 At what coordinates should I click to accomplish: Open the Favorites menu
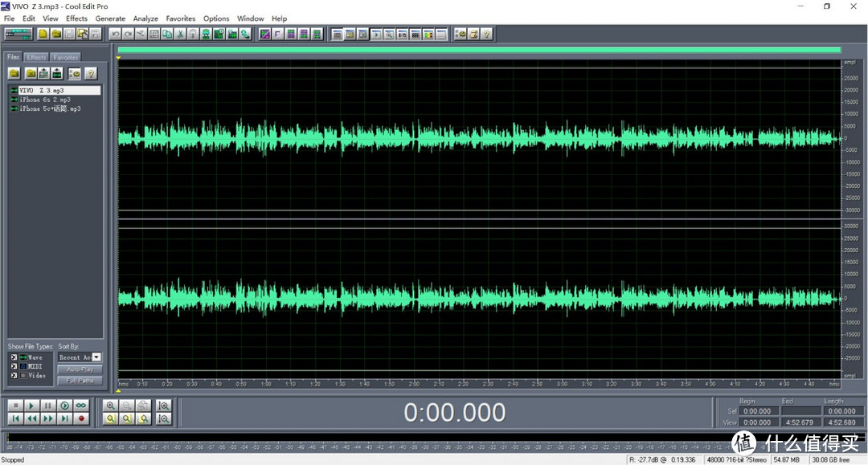click(x=181, y=18)
